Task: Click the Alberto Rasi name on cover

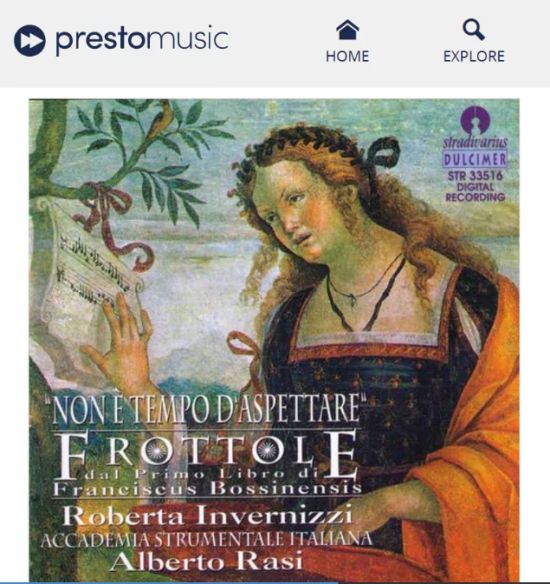Action: 206,561
